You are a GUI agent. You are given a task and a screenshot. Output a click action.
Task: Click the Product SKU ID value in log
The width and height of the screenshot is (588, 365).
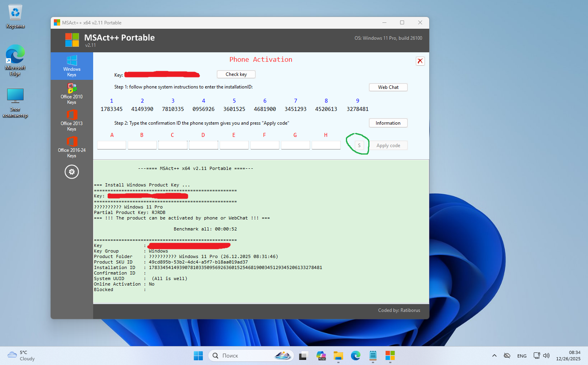pyautogui.click(x=198, y=262)
